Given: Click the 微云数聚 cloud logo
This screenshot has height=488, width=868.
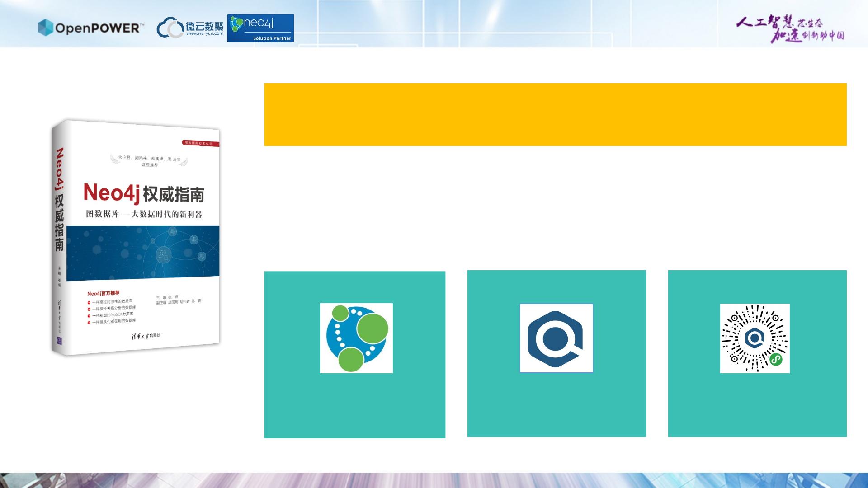Looking at the screenshot, I should point(190,28).
